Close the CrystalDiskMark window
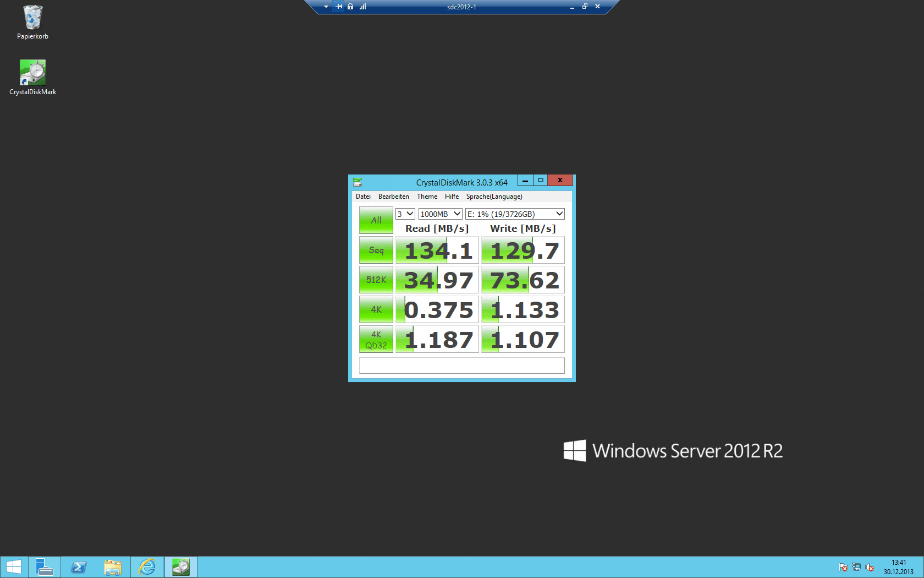The width and height of the screenshot is (924, 578). (560, 181)
